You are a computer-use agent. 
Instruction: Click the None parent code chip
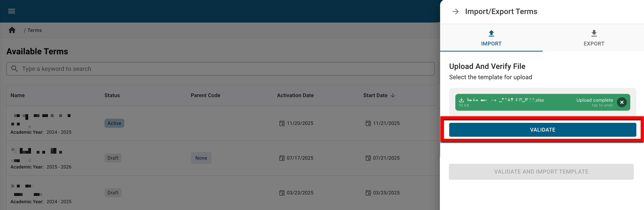[x=201, y=158]
